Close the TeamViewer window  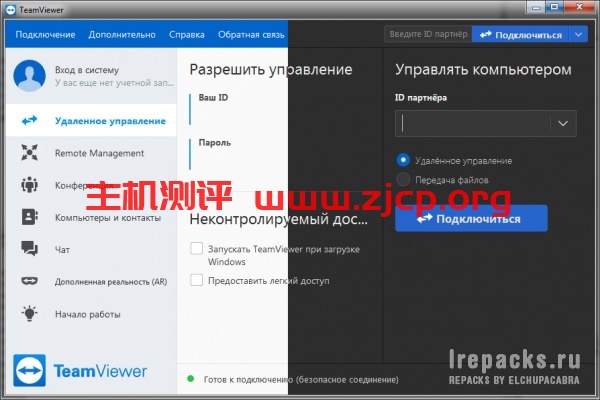coord(579,7)
